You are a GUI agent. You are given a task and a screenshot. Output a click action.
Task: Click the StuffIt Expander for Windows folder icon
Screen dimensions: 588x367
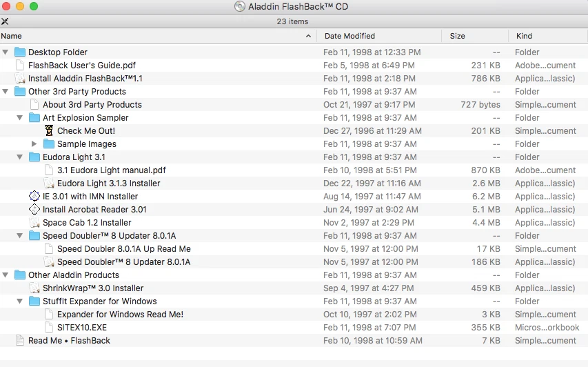coord(34,301)
